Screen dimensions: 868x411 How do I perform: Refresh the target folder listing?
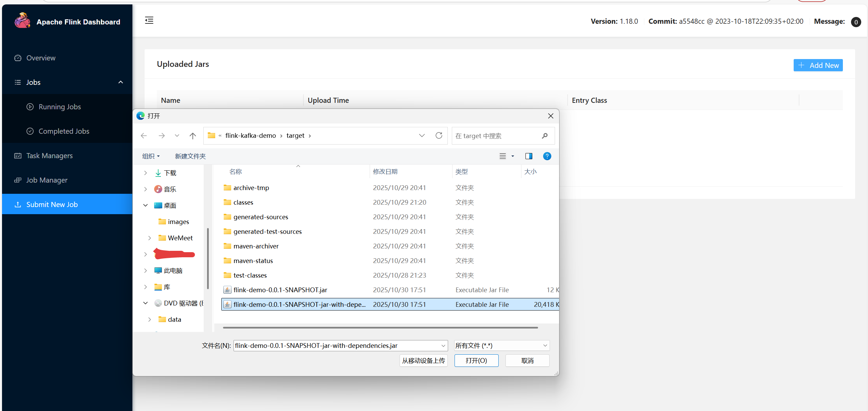pyautogui.click(x=439, y=135)
